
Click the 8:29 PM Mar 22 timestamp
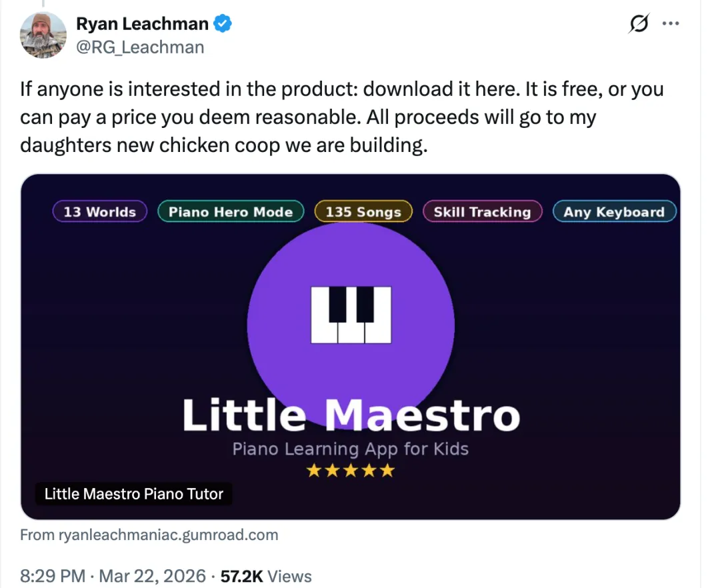click(111, 576)
